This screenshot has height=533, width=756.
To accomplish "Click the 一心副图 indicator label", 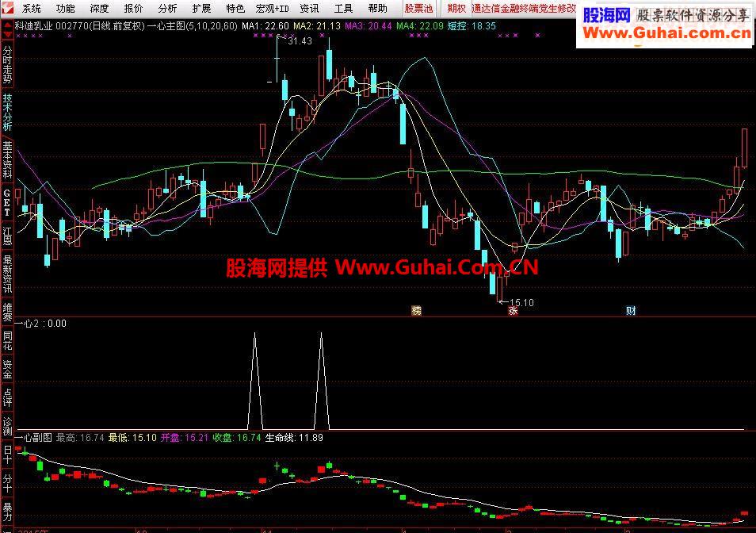I will [33, 438].
